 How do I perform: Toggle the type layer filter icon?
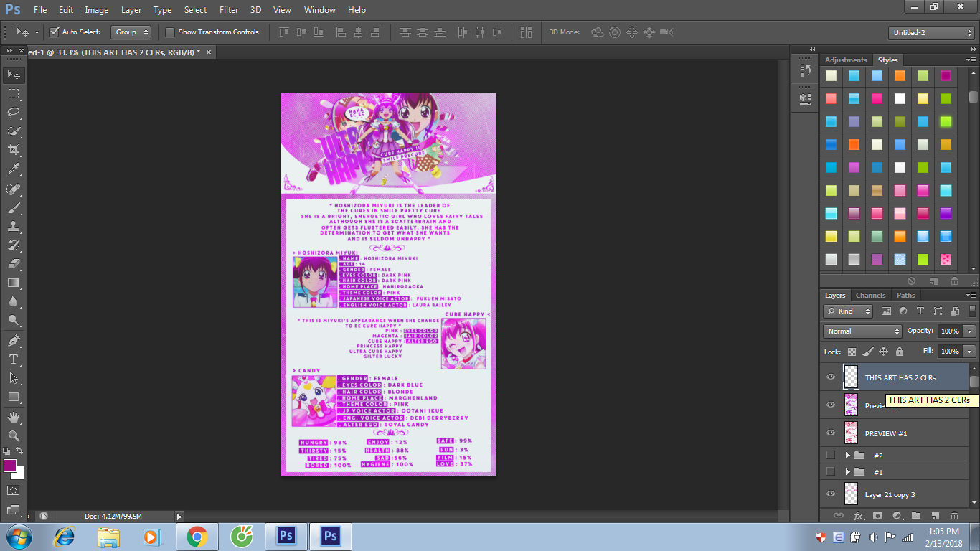point(920,311)
